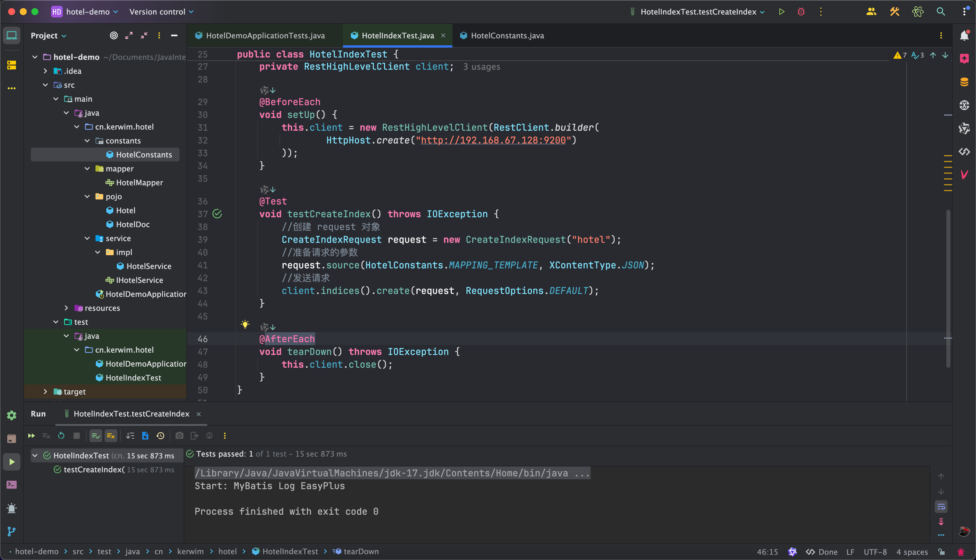Toggle the Run tool window button

pyautogui.click(x=12, y=462)
